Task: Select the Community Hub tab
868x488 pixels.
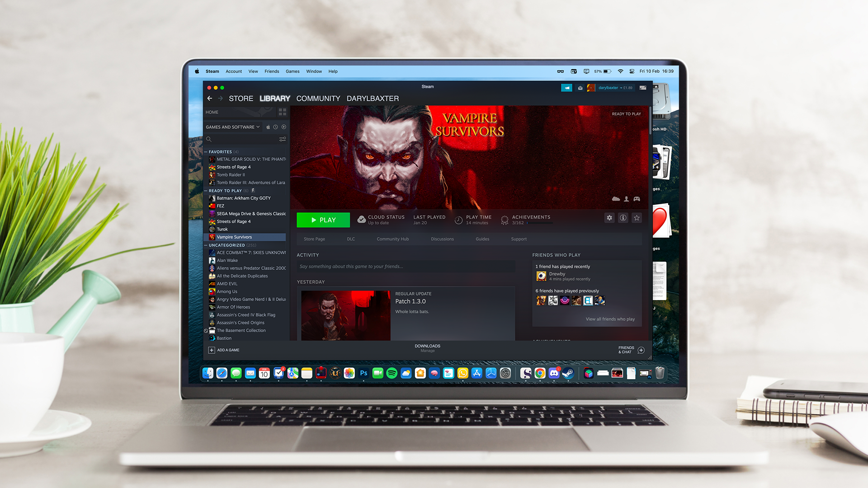Action: click(393, 239)
